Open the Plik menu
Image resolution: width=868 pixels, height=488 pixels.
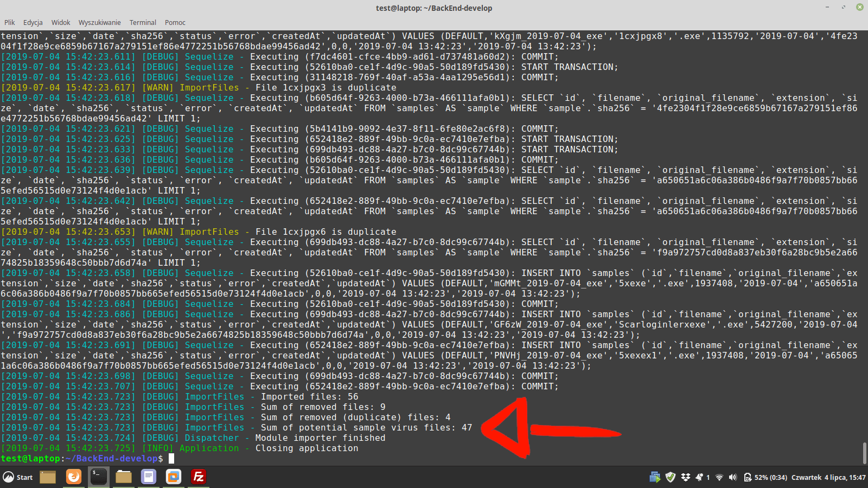tap(10, 22)
